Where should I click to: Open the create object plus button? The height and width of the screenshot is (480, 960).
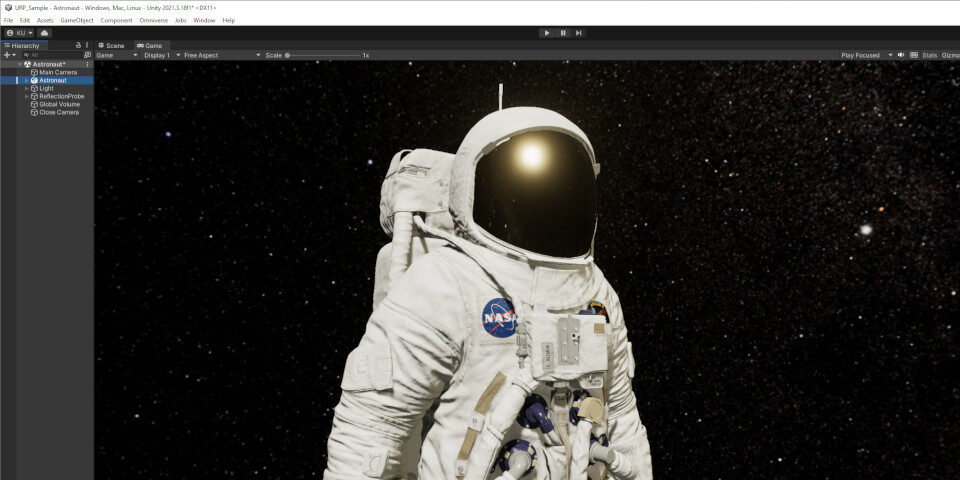9,55
